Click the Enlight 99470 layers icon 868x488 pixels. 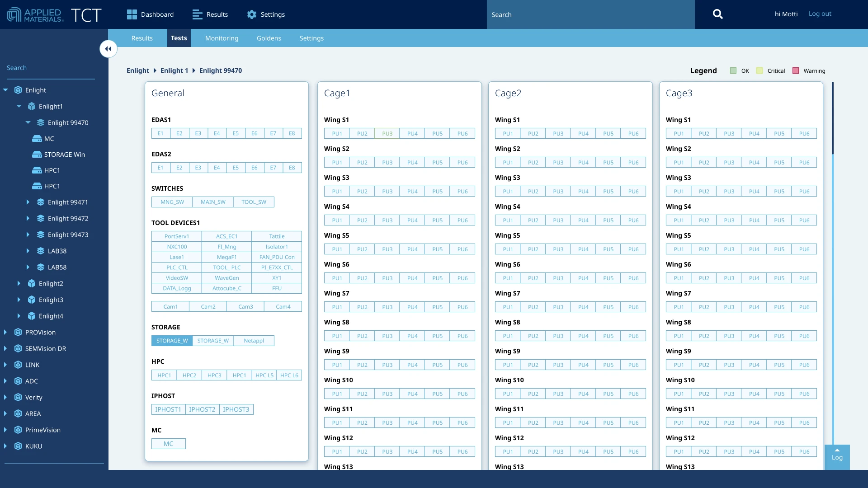click(41, 122)
